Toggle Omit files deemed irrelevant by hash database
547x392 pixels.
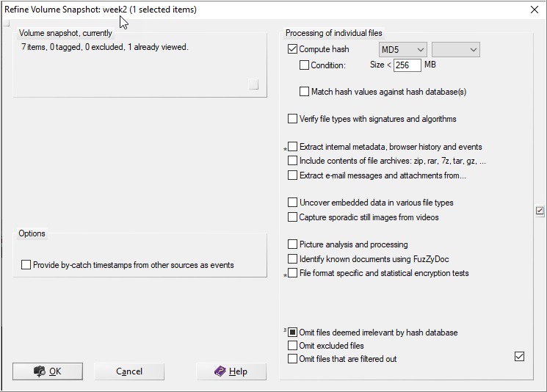coord(293,333)
